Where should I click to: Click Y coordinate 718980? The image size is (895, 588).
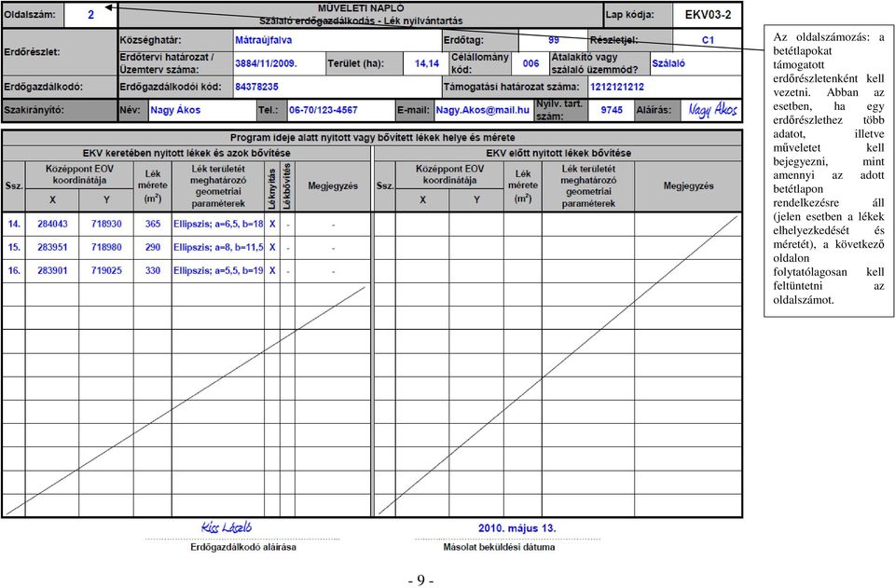coord(106,248)
